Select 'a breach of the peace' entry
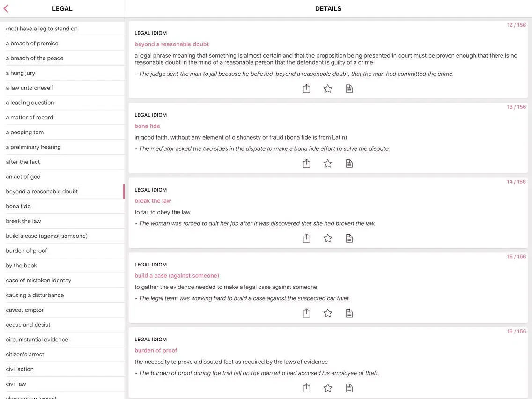This screenshot has height=399, width=532. click(x=62, y=58)
